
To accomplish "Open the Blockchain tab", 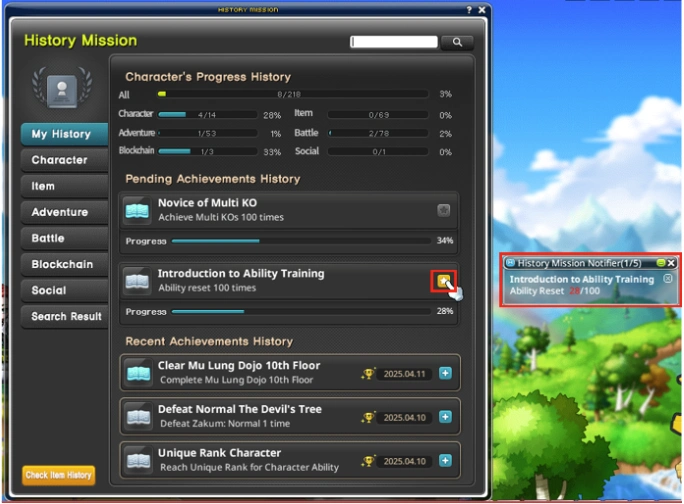I will click(x=64, y=264).
